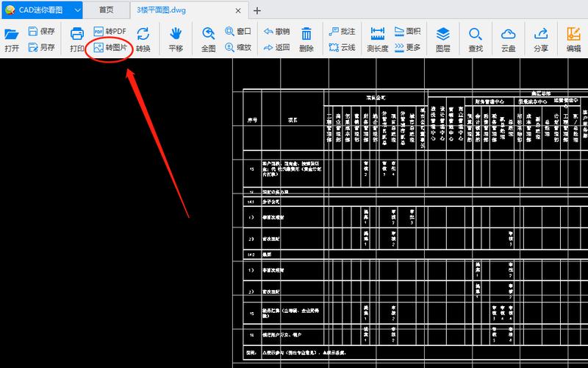Image resolution: width=588 pixels, height=368 pixels.
Task: Activate the 平移 pan hand tool
Action: point(176,40)
